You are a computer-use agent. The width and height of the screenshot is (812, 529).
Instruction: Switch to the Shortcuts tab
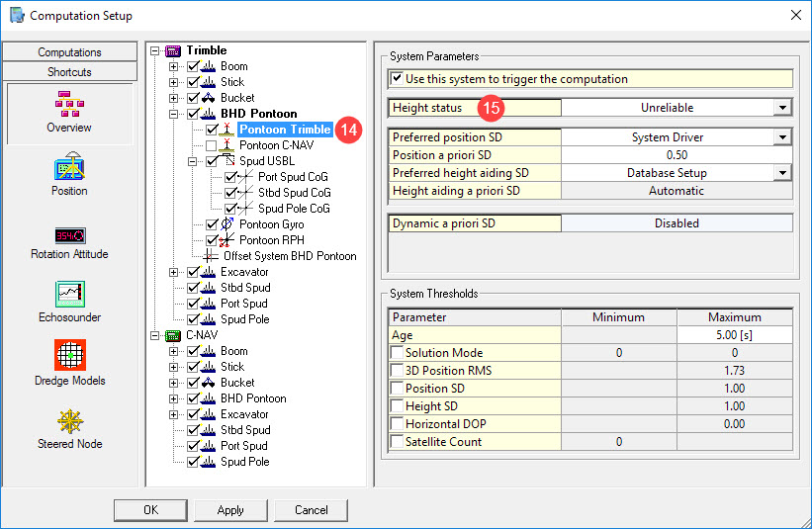click(69, 72)
